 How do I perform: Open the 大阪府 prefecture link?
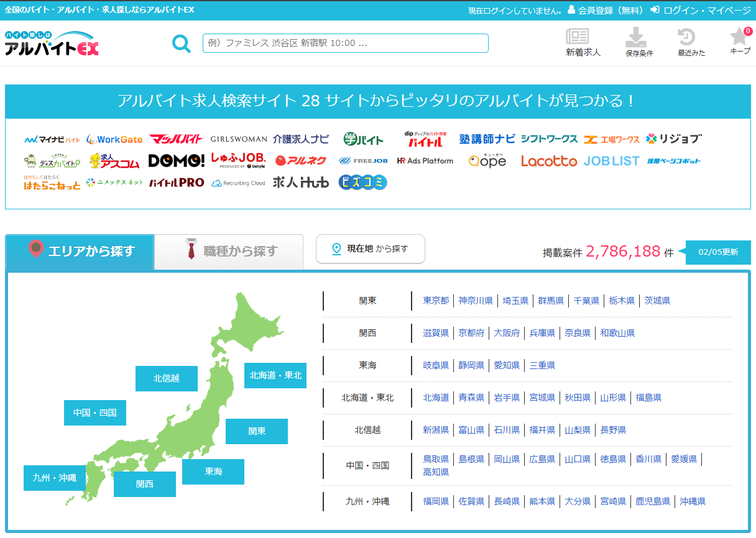click(x=507, y=333)
